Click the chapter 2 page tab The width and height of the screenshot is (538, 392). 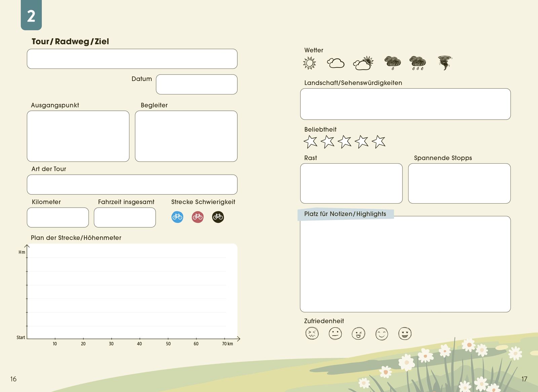point(31,15)
